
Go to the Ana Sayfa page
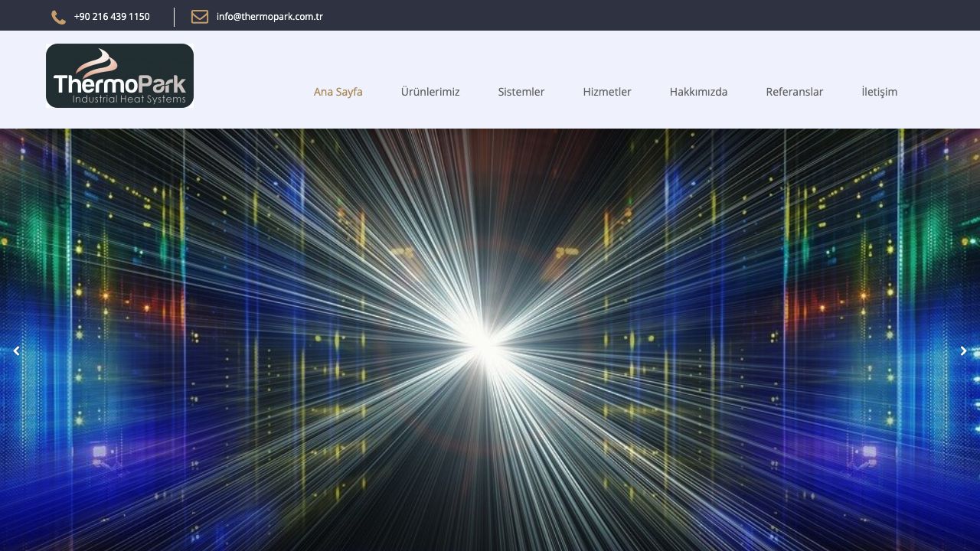click(338, 92)
